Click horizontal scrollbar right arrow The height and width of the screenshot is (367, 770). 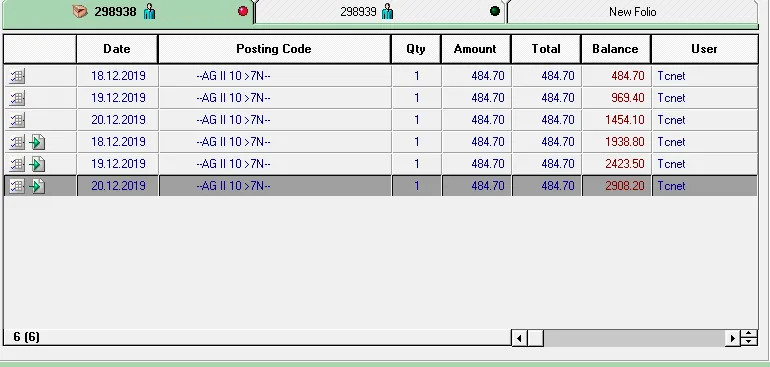[732, 338]
